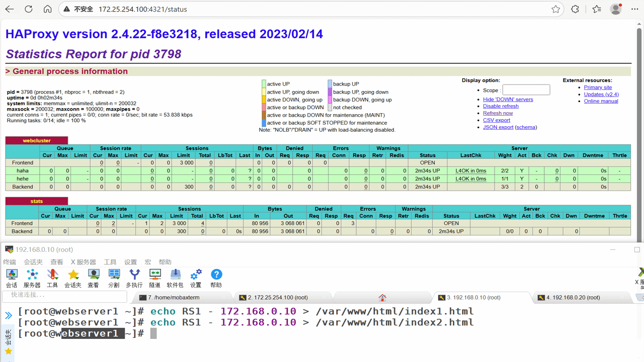Open MobaXterm Servers toolbar icon

click(x=32, y=278)
